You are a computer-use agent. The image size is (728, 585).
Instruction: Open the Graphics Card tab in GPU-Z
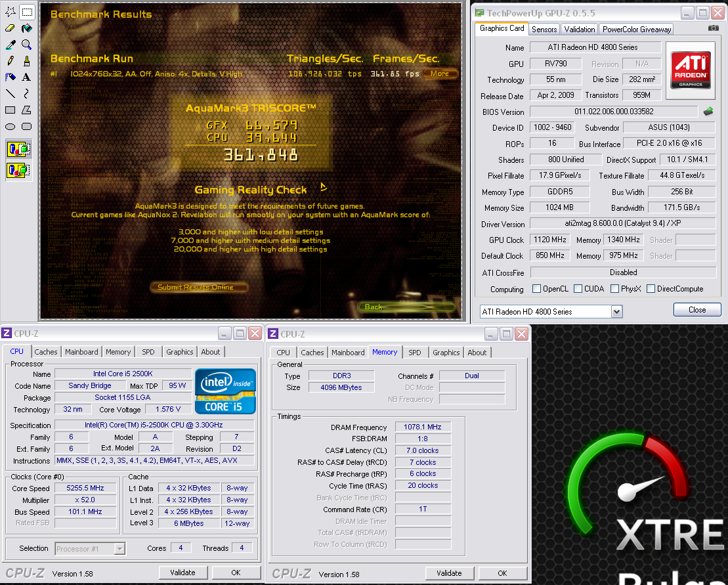point(502,28)
